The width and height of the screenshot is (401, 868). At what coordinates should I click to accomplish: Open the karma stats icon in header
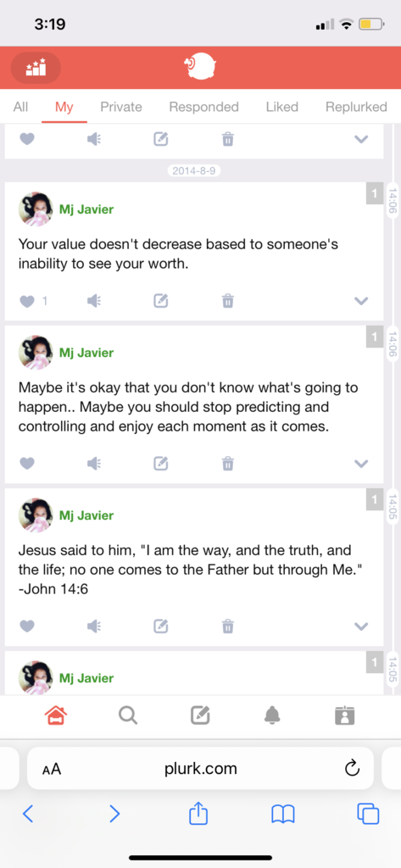coord(36,68)
